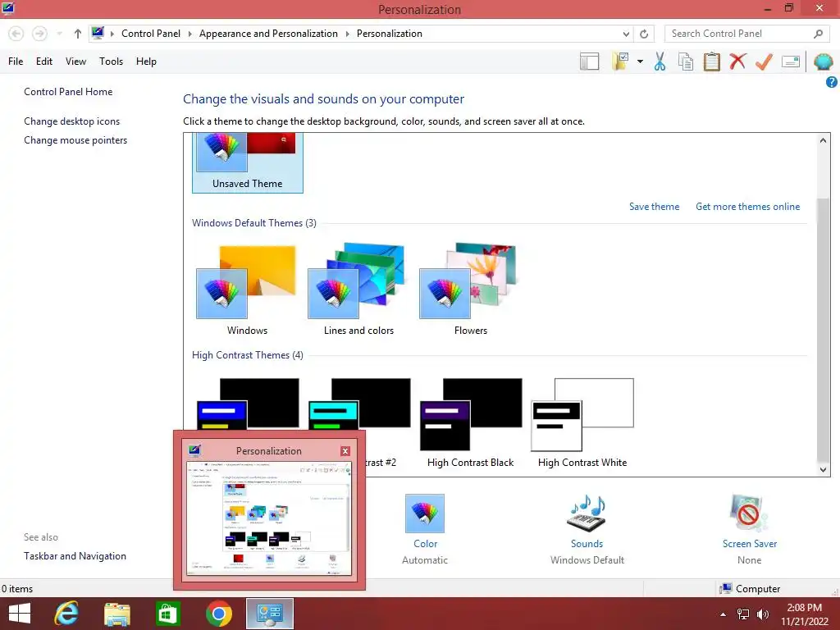Open the folder options dropdown arrow
The image size is (840, 630).
coord(640,62)
